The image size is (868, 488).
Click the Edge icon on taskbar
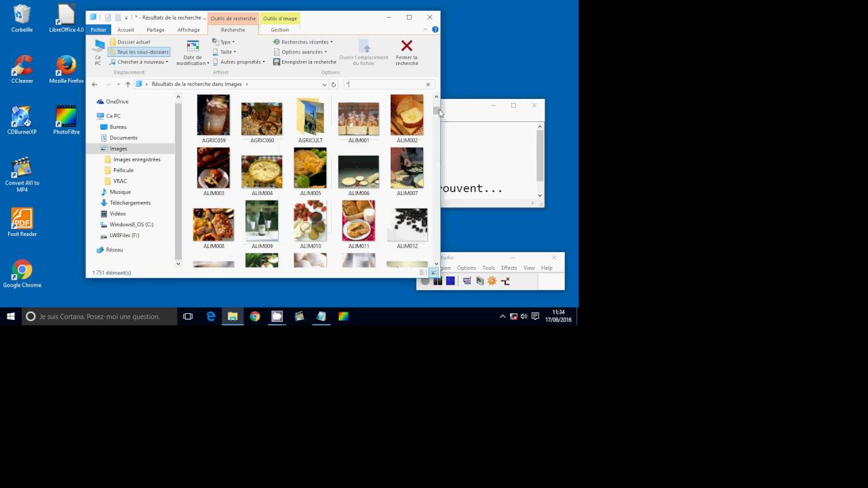pos(211,316)
